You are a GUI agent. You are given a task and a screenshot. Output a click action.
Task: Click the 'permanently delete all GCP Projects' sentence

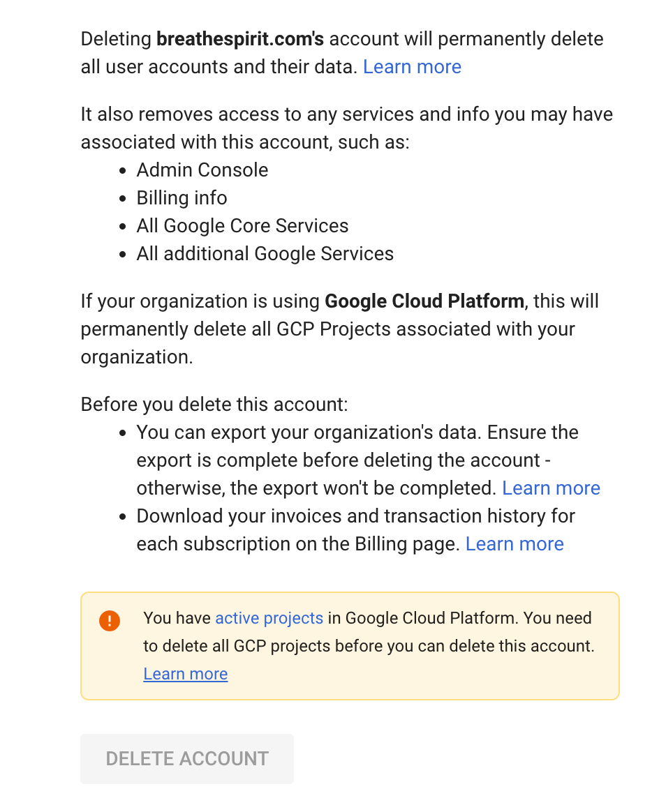327,329
